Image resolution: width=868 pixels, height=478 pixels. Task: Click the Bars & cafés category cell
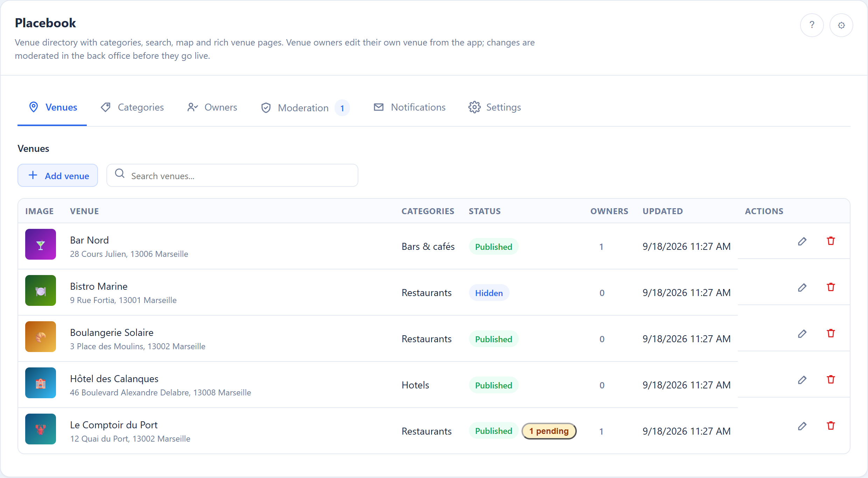428,246
